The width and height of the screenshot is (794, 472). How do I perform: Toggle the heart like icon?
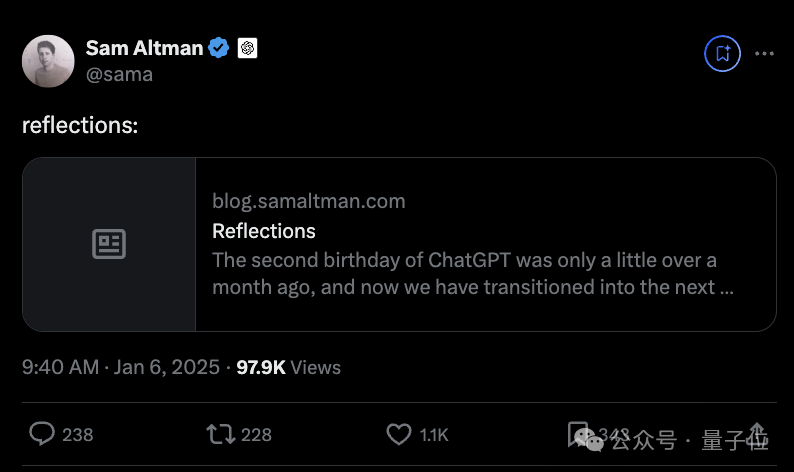[399, 433]
